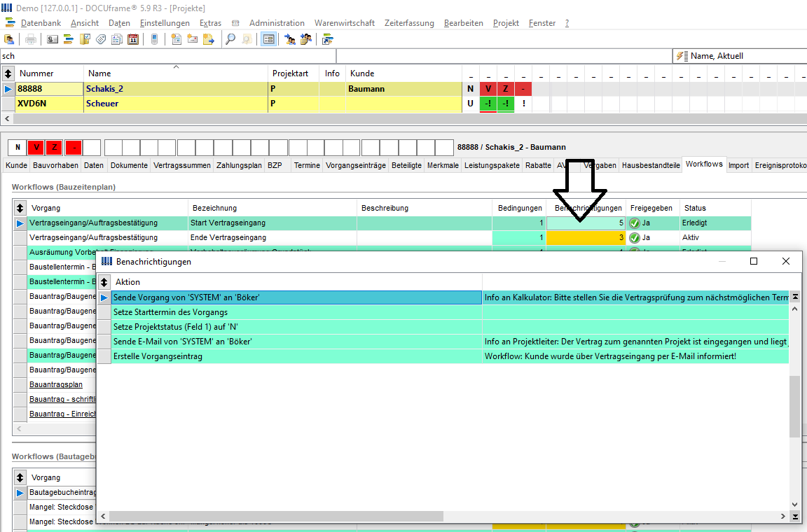Click the sort icon in Bauzeitenplan workflow table
Image resolution: width=807 pixels, height=532 pixels.
[20, 208]
